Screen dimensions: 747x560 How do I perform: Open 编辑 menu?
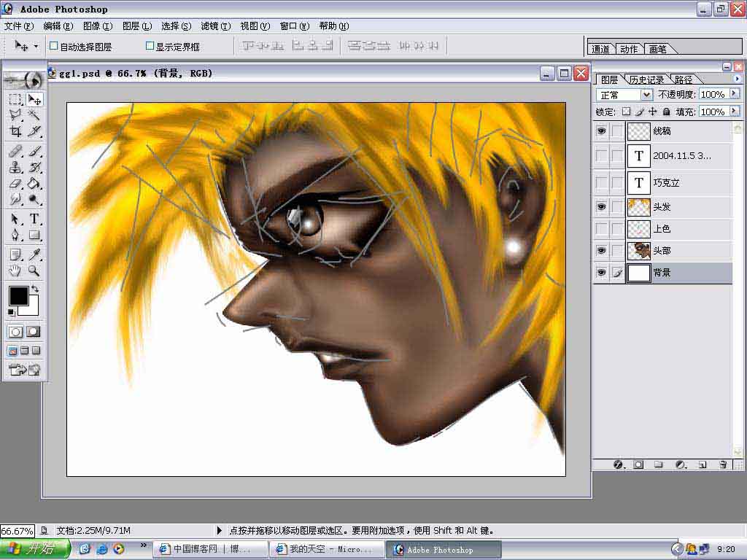pyautogui.click(x=58, y=26)
